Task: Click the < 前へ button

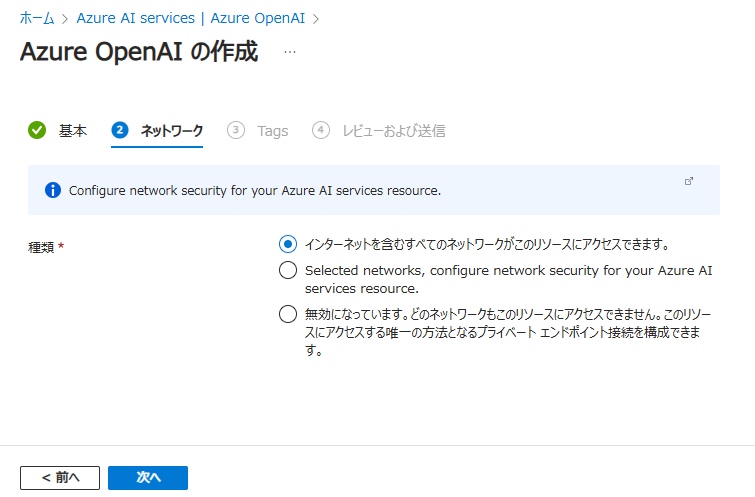Action: (60, 478)
